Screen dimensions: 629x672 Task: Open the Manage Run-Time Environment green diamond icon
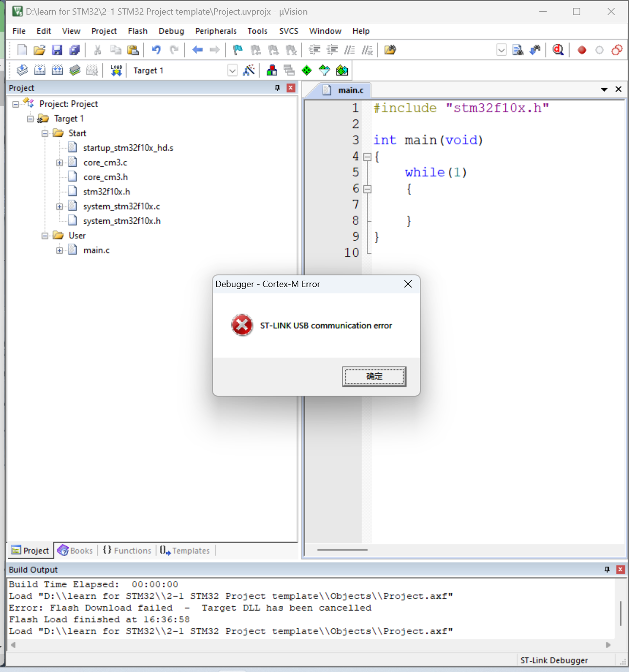[x=306, y=70]
